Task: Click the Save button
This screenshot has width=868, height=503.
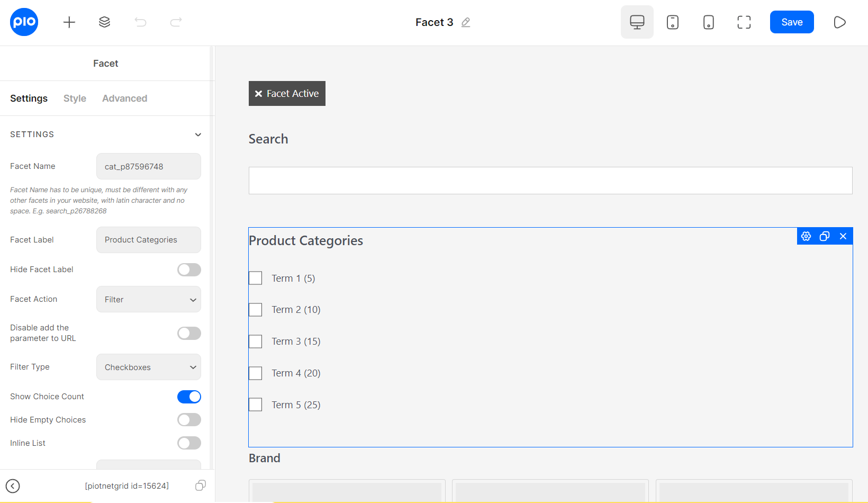Action: (792, 22)
